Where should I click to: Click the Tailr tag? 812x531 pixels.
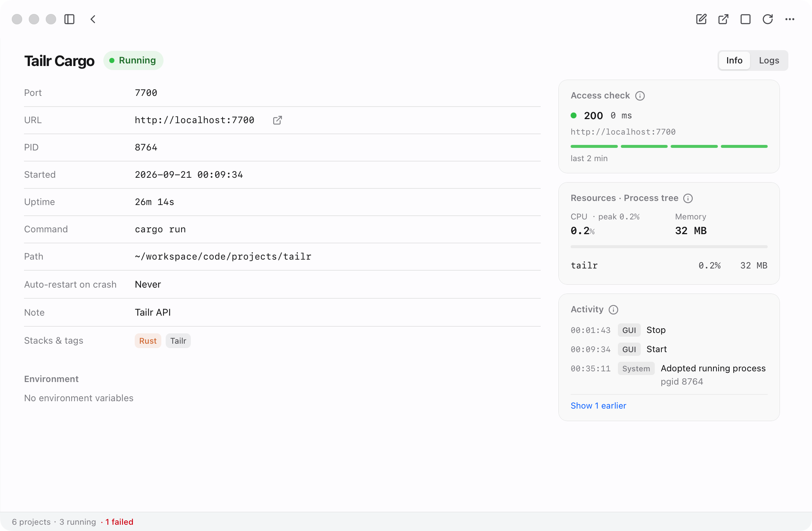pos(178,341)
